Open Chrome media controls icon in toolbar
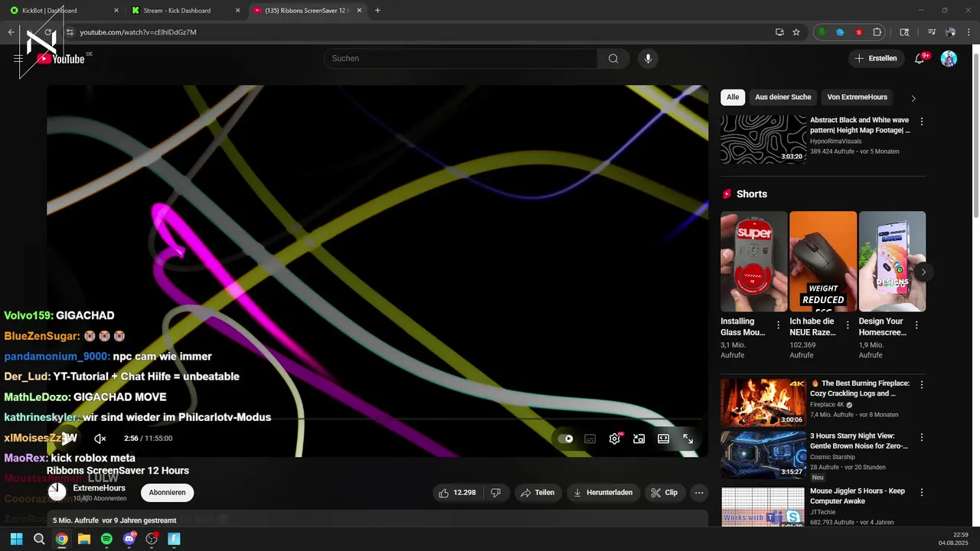This screenshot has height=551, width=980. pyautogui.click(x=932, y=32)
